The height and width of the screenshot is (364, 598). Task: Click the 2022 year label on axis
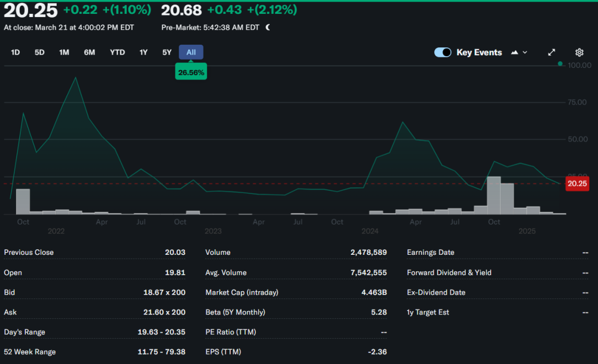tap(56, 231)
